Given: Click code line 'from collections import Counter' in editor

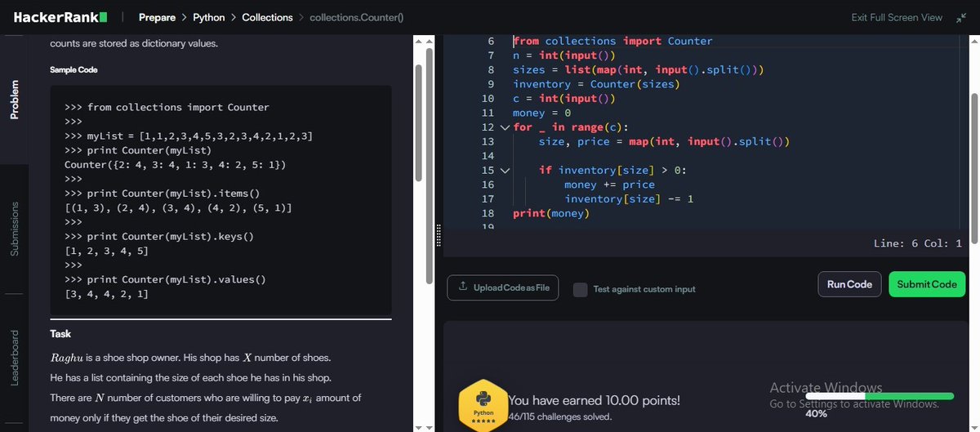Looking at the screenshot, I should pyautogui.click(x=612, y=41).
